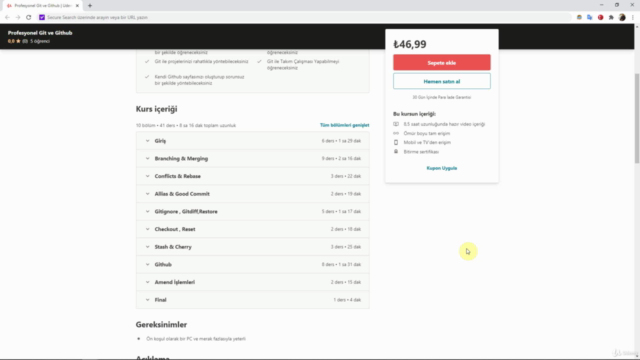Click the Ön koşul olarak bir PC requirement text
This screenshot has width=640, height=360.
pos(196,339)
